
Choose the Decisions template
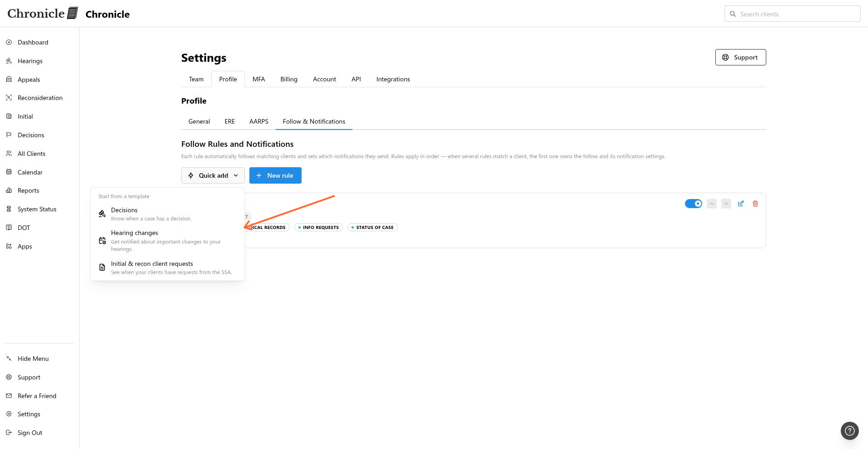pyautogui.click(x=168, y=214)
